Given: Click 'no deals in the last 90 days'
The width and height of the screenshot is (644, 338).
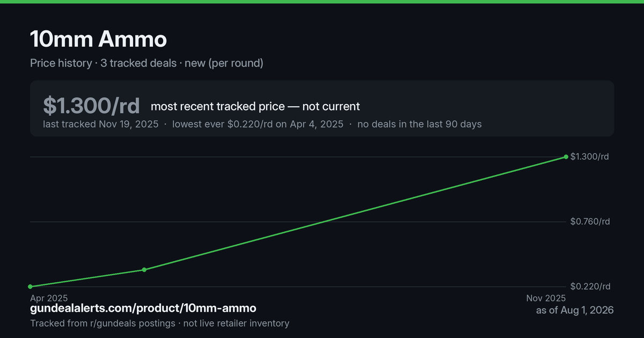Looking at the screenshot, I should coord(420,124).
